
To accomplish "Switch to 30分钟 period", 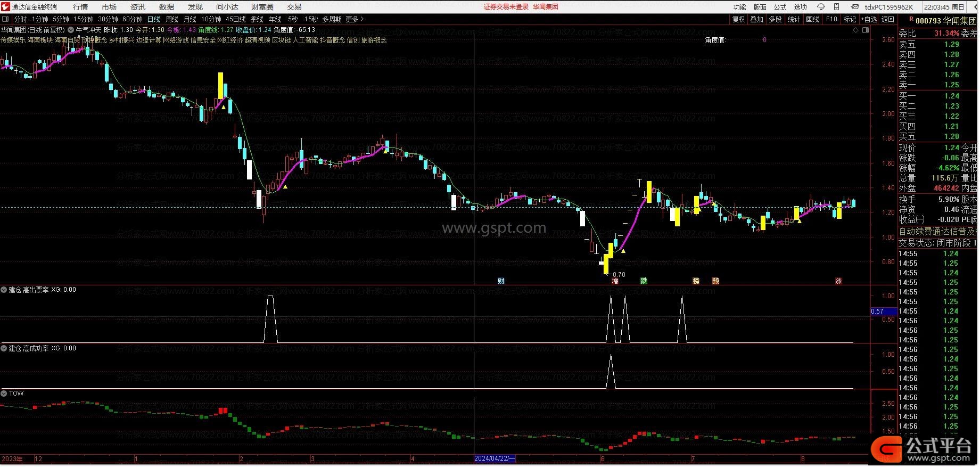I will click(x=108, y=19).
